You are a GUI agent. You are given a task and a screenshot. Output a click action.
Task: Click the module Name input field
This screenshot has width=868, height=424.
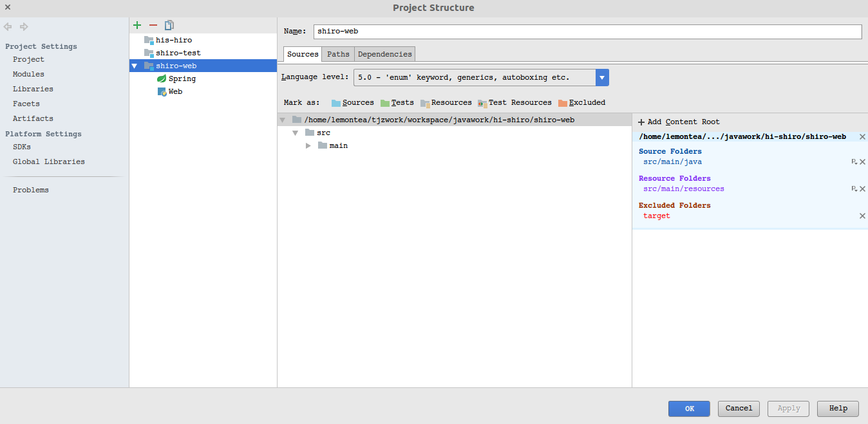pos(587,32)
